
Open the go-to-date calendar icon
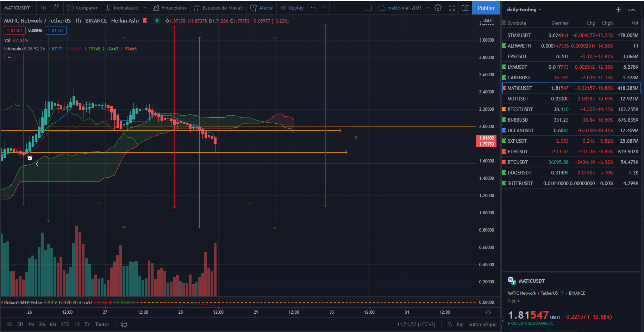point(124,324)
